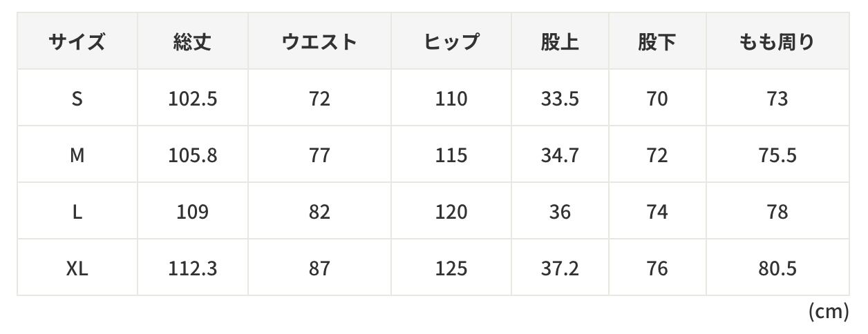Select the 80.5 thigh value for XL

tap(777, 268)
